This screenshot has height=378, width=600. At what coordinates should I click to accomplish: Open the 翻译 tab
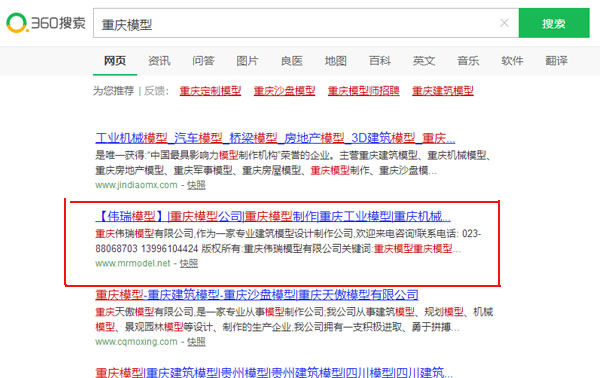pyautogui.click(x=556, y=61)
